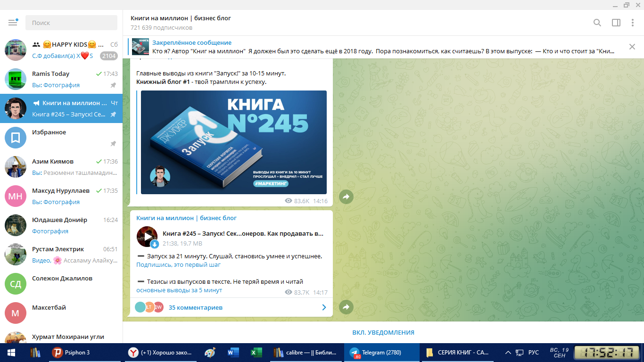Open Избранное saved messages
Screen dimensions: 644x362
(61, 138)
